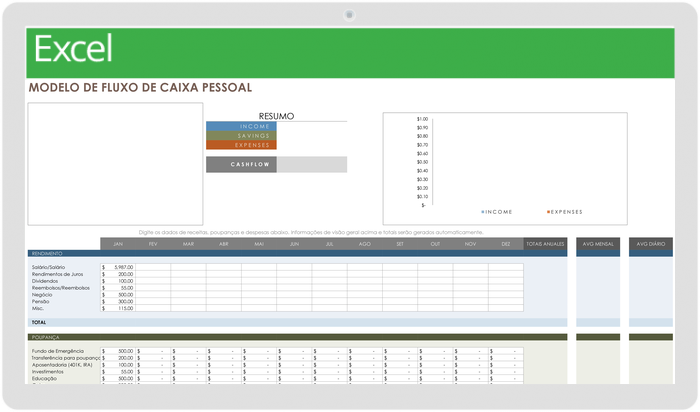Select the blue INCOME summary bar
Image resolution: width=700 pixels, height=412 pixels.
[x=241, y=127]
